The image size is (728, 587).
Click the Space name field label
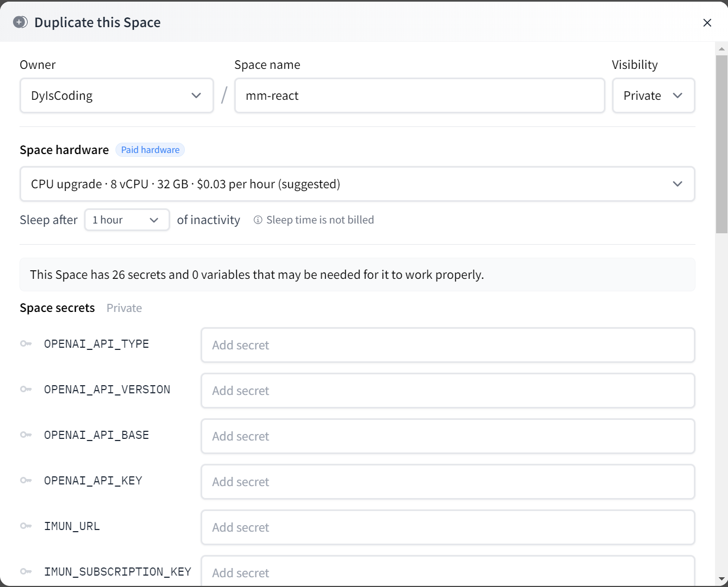[267, 65]
